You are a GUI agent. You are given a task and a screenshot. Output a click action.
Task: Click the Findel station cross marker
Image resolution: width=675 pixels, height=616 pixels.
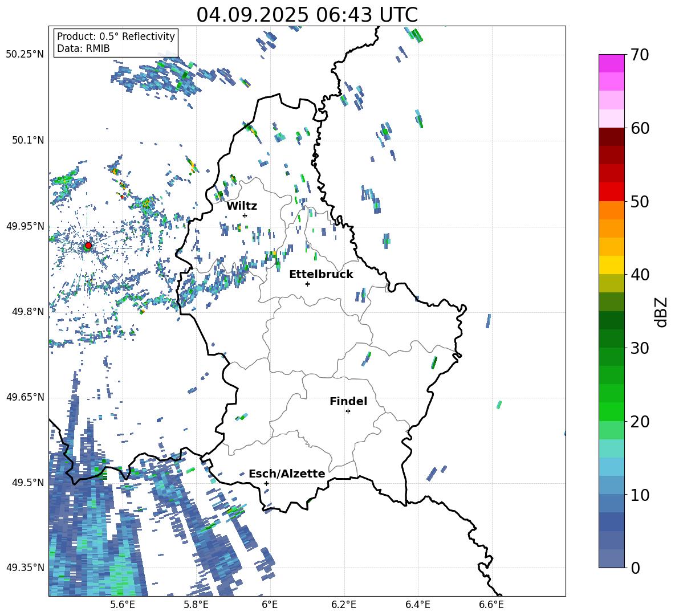click(348, 411)
